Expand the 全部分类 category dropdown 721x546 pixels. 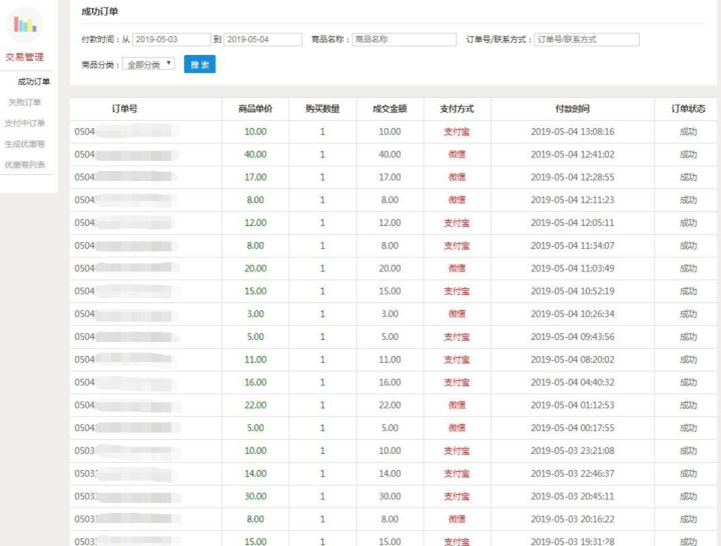coord(149,64)
